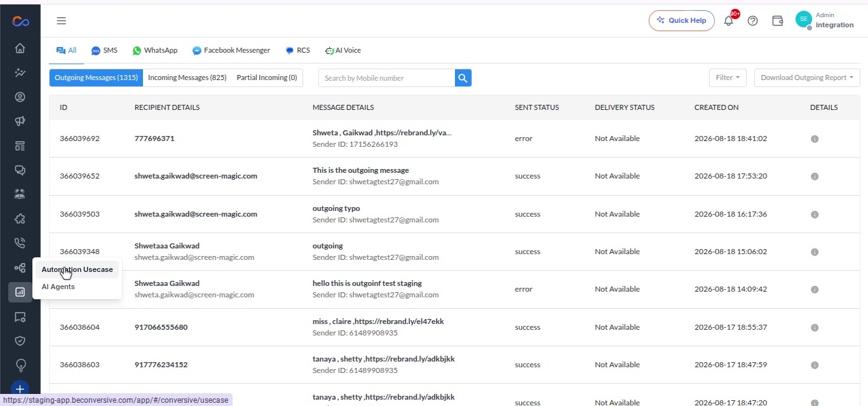
Task: Open the wallet icon in header
Action: pos(777,20)
